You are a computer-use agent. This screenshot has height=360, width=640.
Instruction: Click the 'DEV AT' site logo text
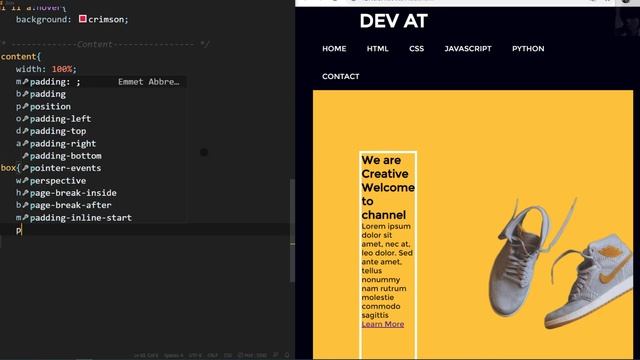(x=393, y=21)
